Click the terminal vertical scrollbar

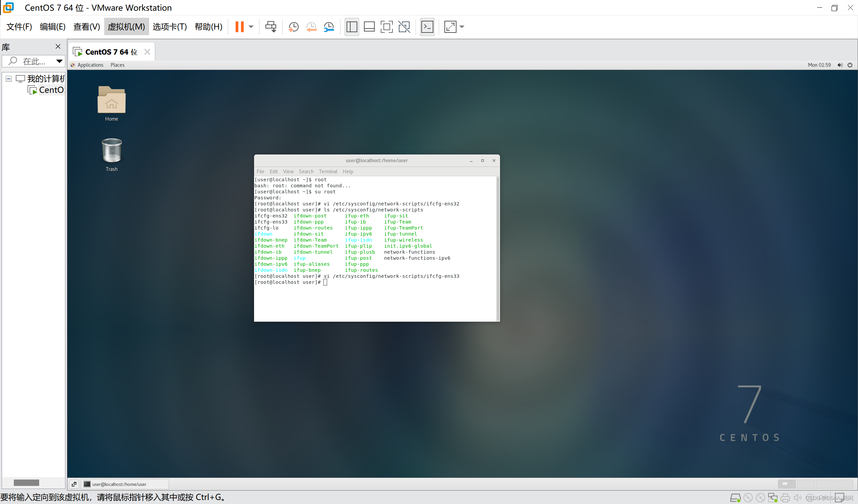498,249
